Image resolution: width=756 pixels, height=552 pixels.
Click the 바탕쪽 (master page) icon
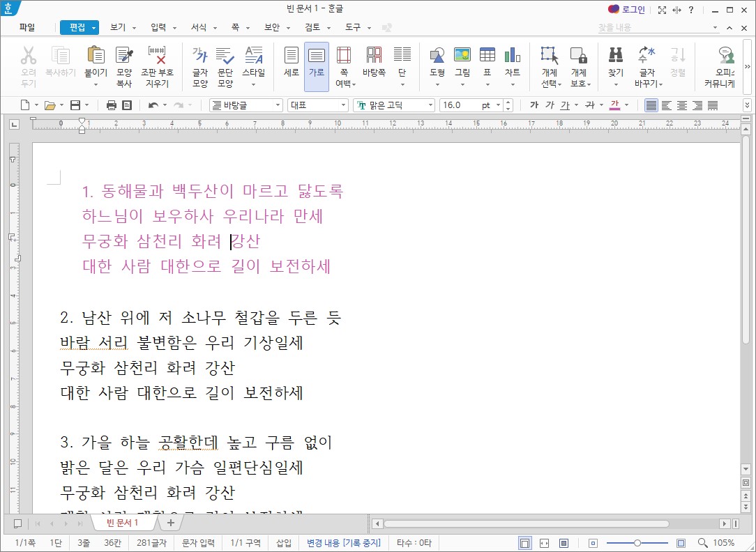(374, 56)
